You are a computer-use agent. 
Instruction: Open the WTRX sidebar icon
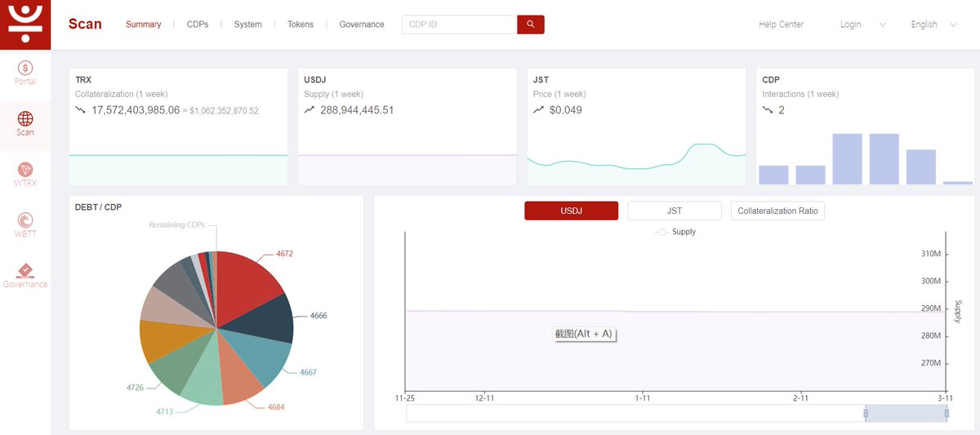pyautogui.click(x=25, y=170)
